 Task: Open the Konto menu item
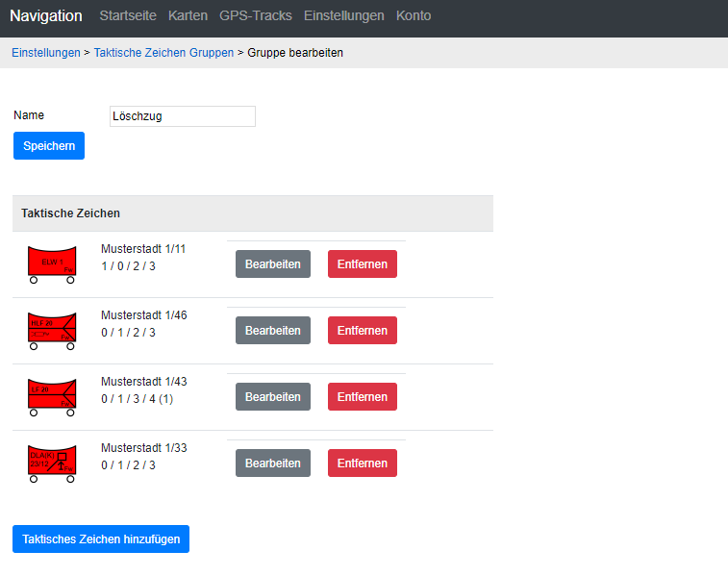coord(414,16)
